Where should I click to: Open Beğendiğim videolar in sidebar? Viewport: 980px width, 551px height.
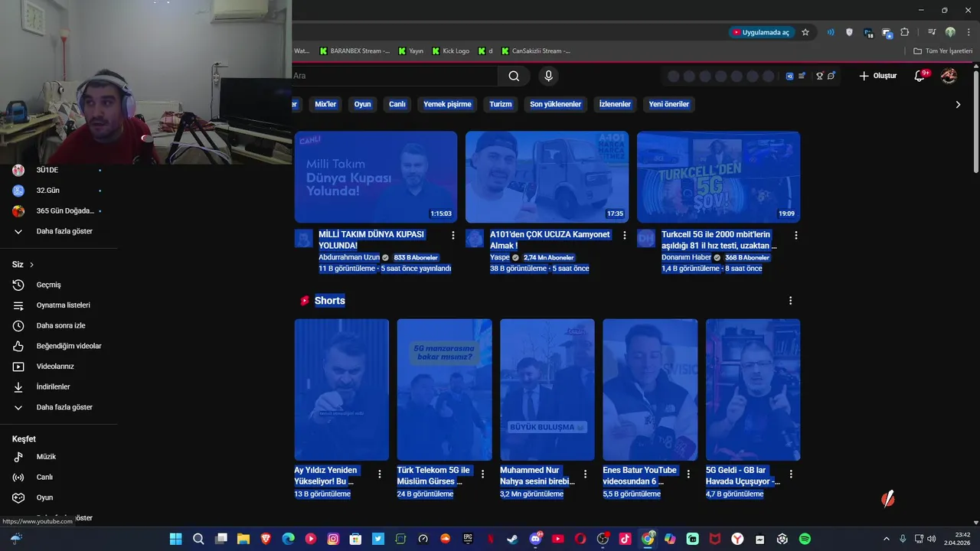pos(58,346)
